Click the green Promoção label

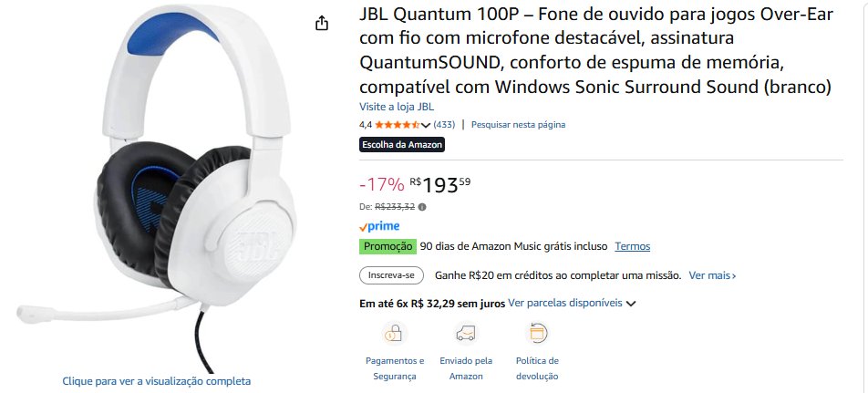pos(388,246)
